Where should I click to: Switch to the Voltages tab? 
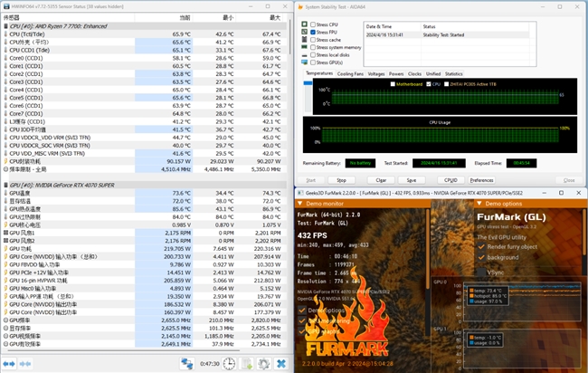click(376, 74)
